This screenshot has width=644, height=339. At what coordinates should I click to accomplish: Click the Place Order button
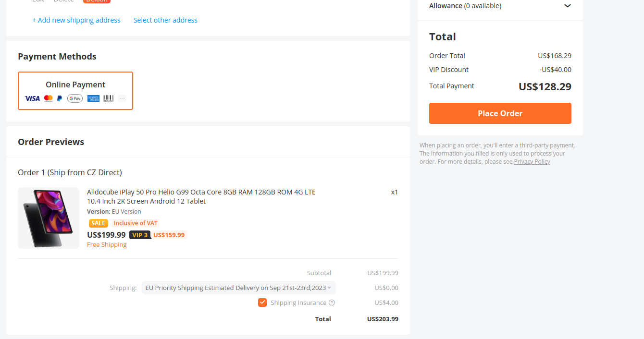500,113
